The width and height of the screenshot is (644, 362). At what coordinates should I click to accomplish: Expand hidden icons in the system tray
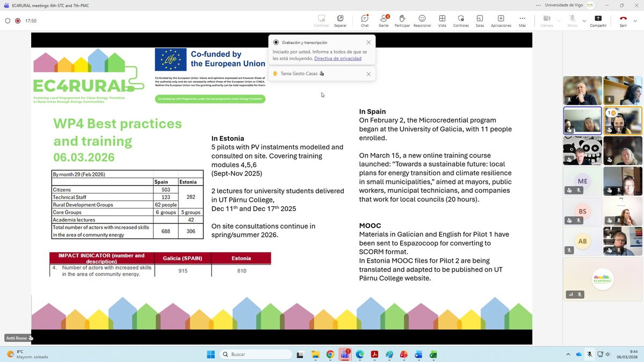[568, 354]
